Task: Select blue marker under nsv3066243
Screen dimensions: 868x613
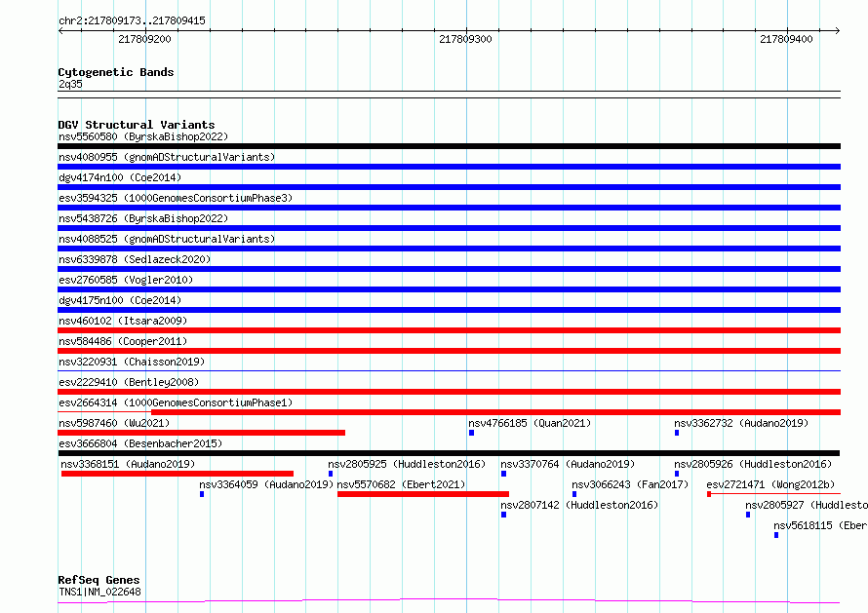Action: (574, 494)
